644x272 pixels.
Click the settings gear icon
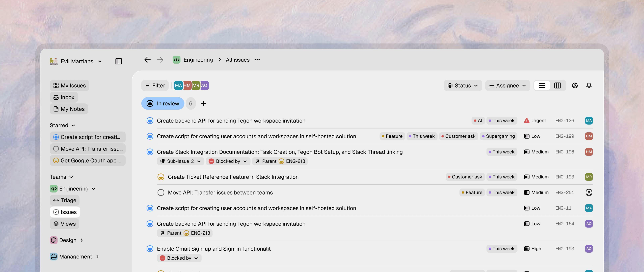click(575, 86)
